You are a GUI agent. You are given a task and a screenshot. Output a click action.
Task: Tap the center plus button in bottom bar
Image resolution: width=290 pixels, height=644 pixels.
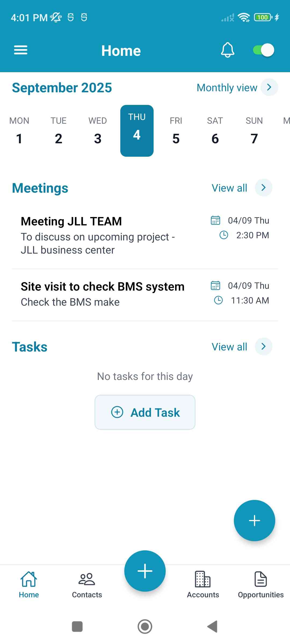145,571
